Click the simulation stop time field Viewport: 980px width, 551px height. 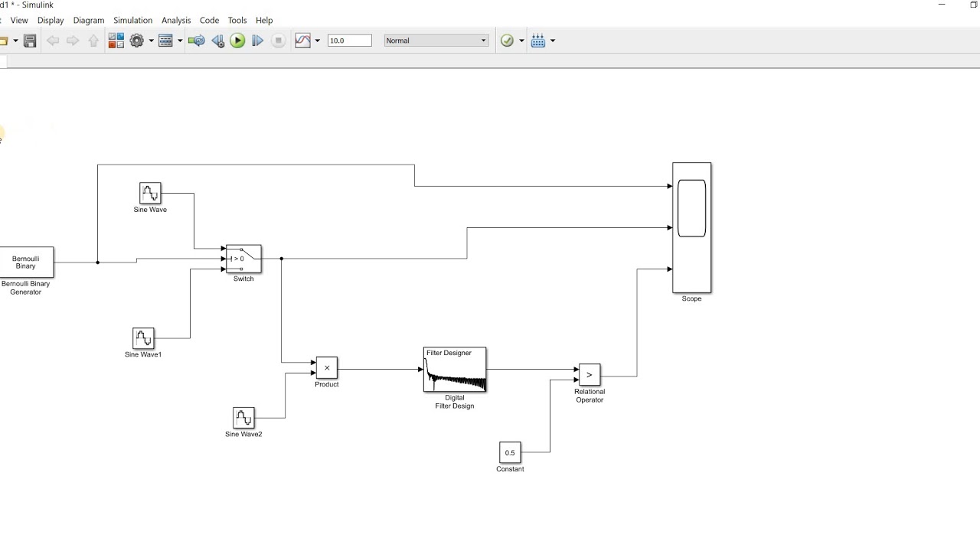pos(349,41)
